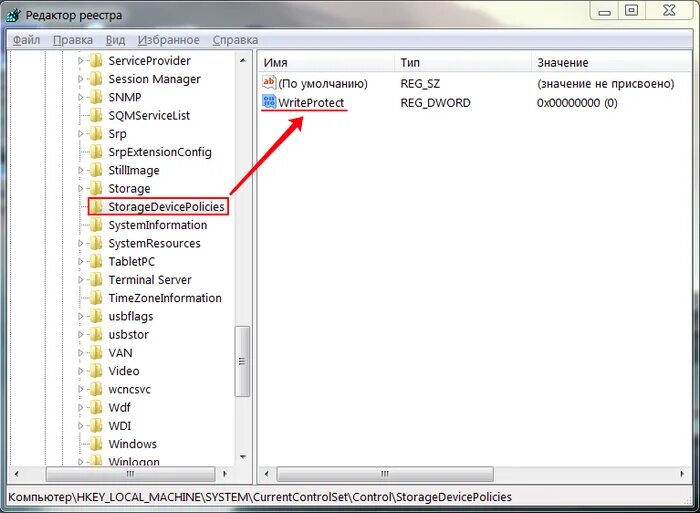Expand the TabletPC key
This screenshot has height=513, width=700.
pyautogui.click(x=80, y=261)
